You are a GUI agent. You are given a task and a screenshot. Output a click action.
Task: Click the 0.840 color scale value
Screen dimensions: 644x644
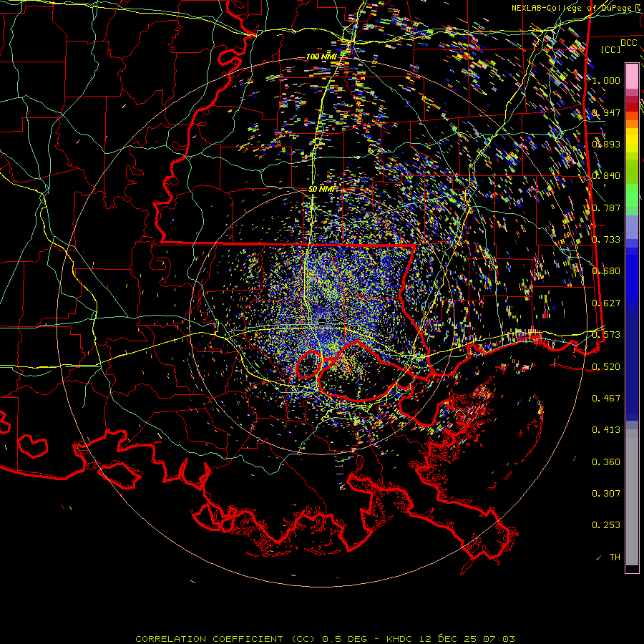point(606,176)
